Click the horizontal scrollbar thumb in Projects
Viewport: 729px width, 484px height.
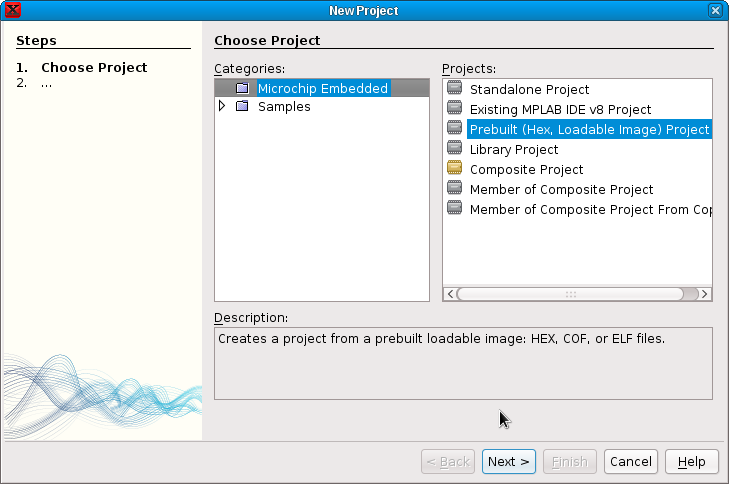click(570, 294)
